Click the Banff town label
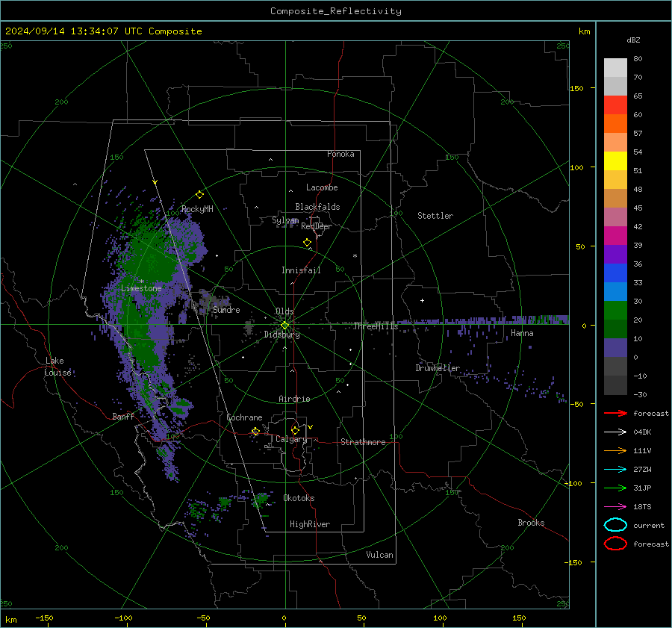Viewport: 672px width, 628px height. click(123, 416)
